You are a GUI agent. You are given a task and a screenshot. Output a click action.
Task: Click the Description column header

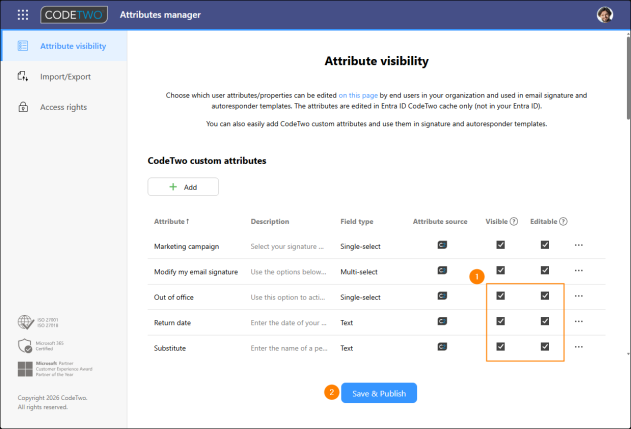(270, 221)
